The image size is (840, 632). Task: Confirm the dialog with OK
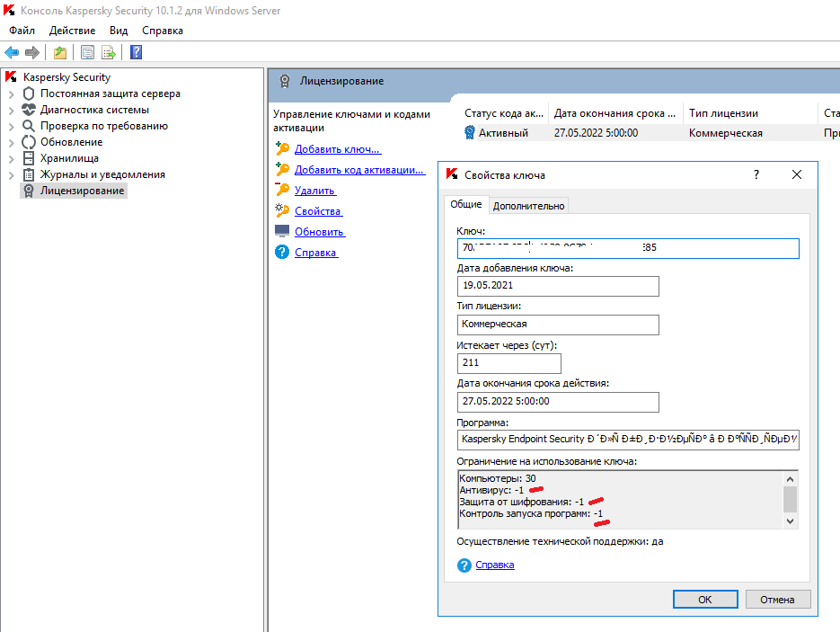pyautogui.click(x=705, y=600)
